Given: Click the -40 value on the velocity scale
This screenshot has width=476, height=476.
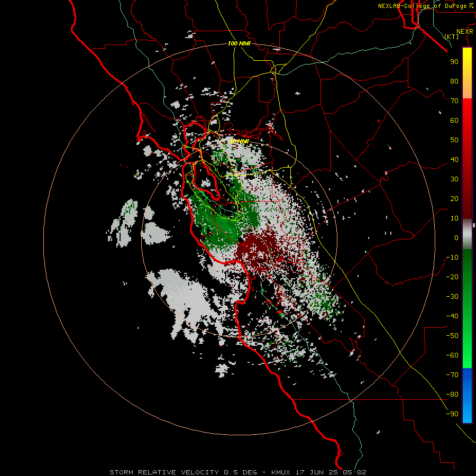Looking at the screenshot, I should [x=452, y=316].
